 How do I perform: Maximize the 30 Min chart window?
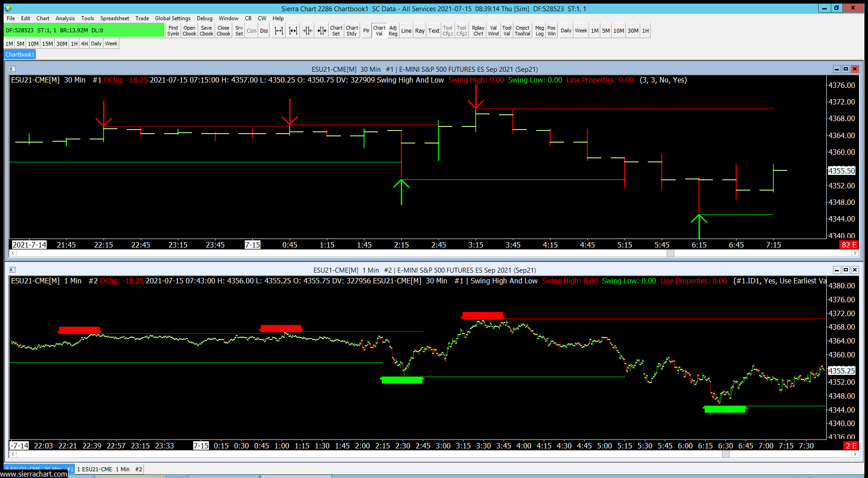[846, 69]
